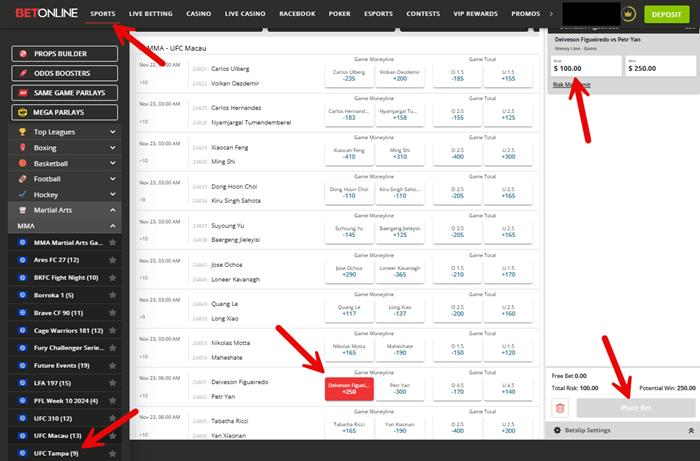
Task: Switch to Live Betting tab
Action: [149, 15]
